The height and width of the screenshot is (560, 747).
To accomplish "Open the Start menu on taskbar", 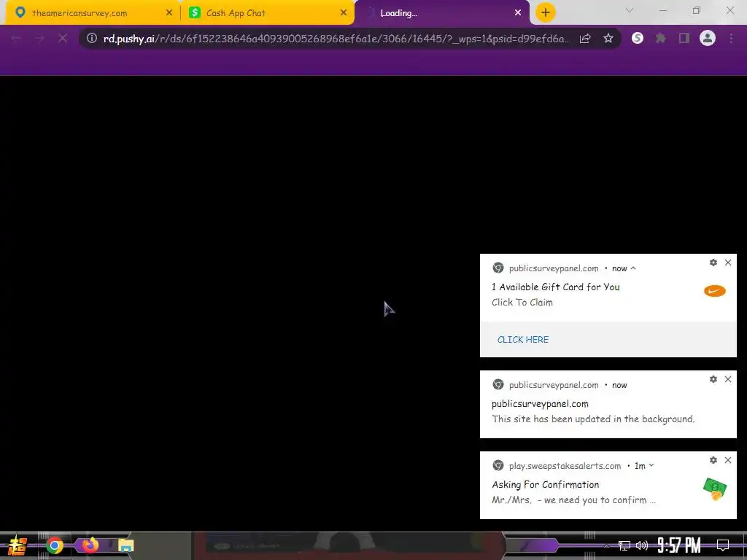I will pyautogui.click(x=18, y=545).
